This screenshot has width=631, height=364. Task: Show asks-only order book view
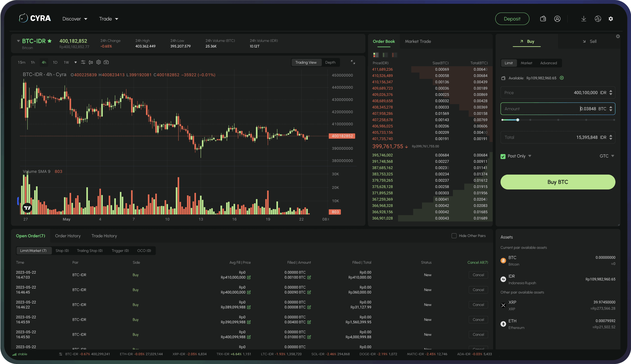[395, 55]
